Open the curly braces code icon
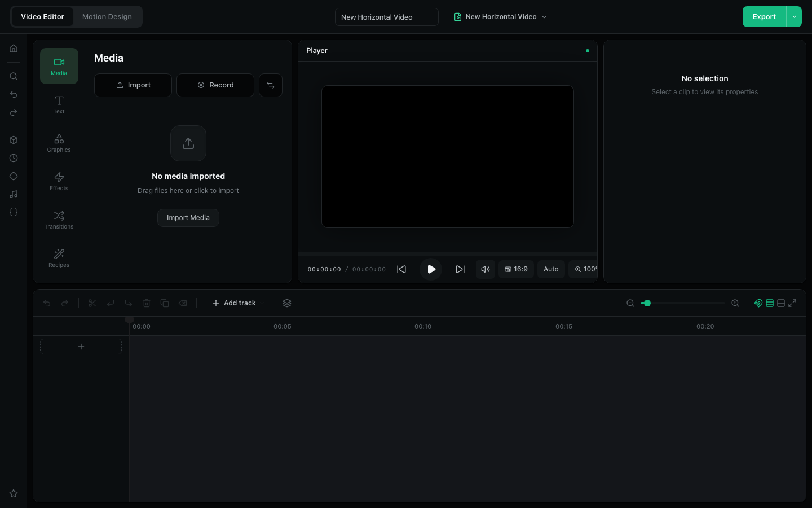 [14, 212]
